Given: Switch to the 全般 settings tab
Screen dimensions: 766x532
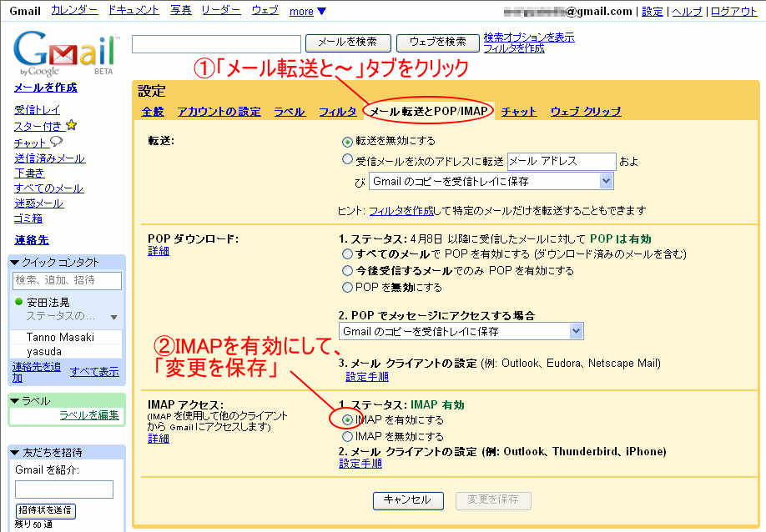Looking at the screenshot, I should (153, 112).
